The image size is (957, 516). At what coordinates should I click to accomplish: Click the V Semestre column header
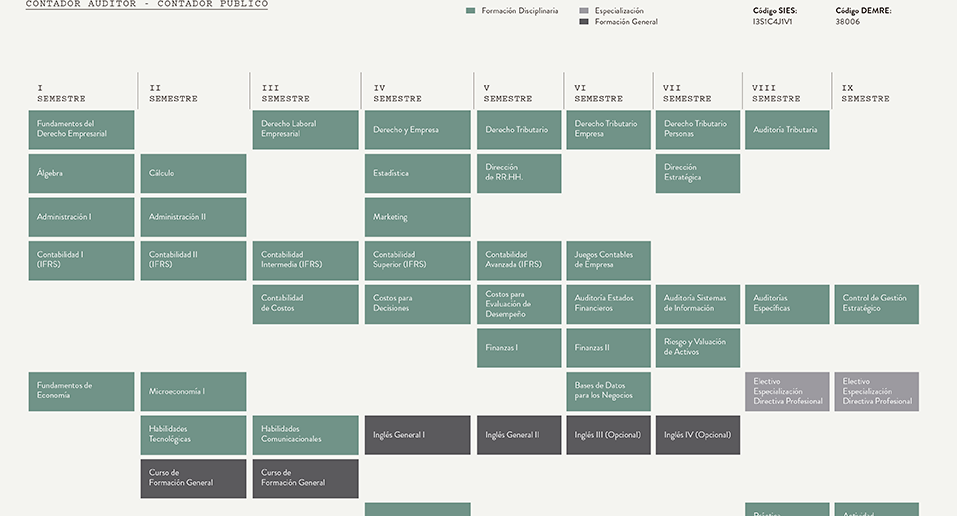tap(508, 93)
